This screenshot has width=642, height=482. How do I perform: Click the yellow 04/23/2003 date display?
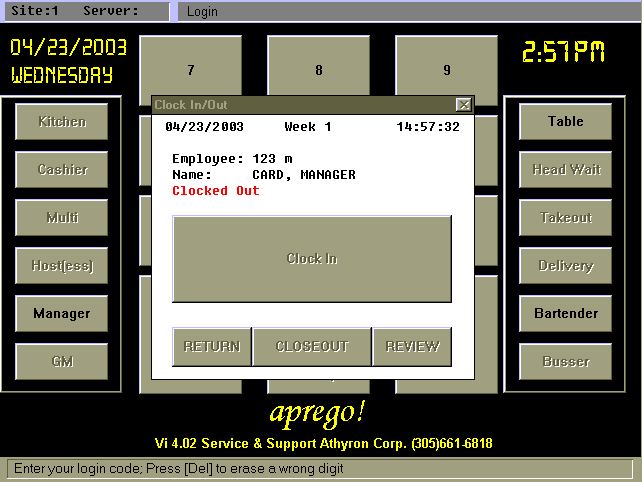68,47
